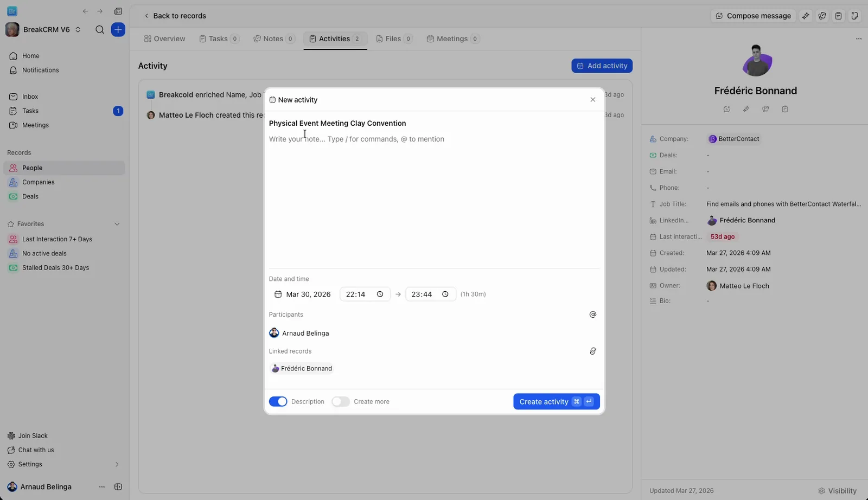The height and width of the screenshot is (500, 868).
Task: Click the calendar icon next to Mar 30, 2026
Action: [x=278, y=294]
